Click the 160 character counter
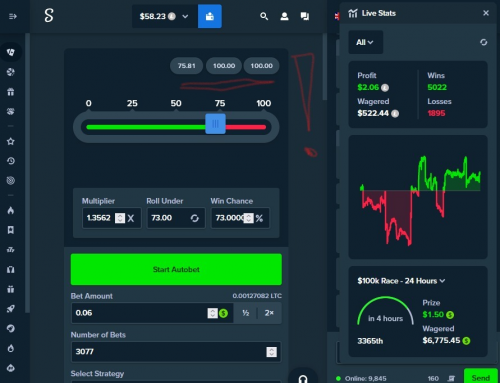Image resolution: width=500 pixels, height=383 pixels. tap(433, 378)
